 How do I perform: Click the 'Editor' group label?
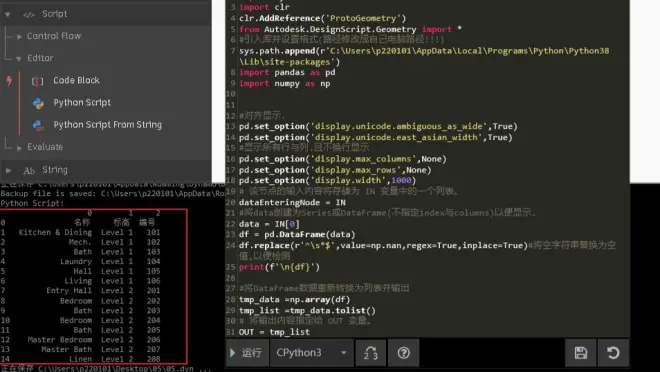(x=40, y=58)
